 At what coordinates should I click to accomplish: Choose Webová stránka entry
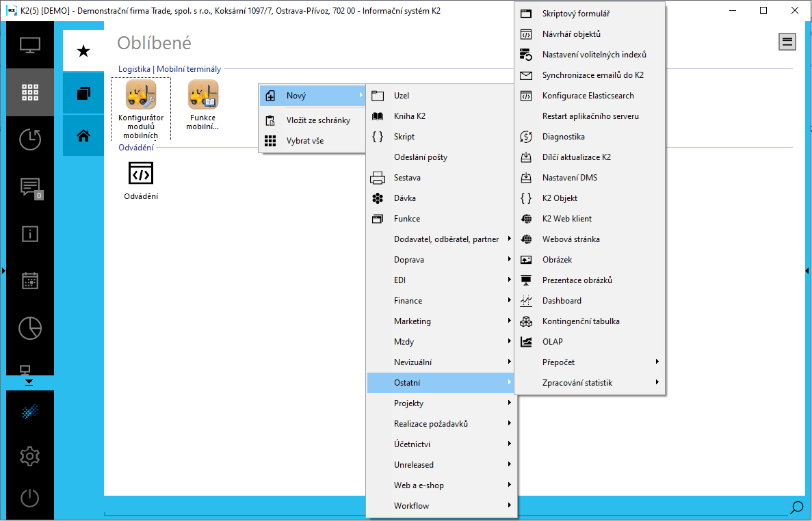point(590,239)
